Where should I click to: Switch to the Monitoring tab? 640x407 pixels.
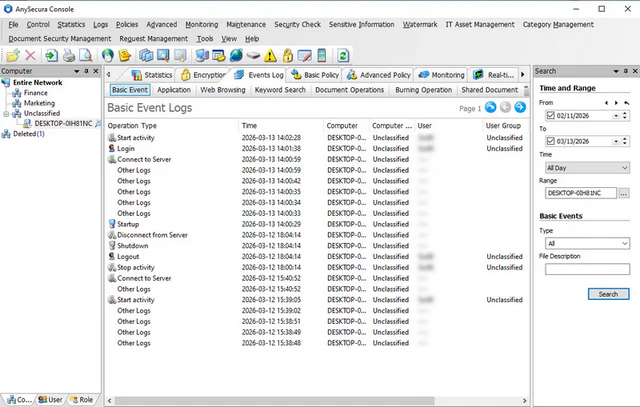click(442, 75)
